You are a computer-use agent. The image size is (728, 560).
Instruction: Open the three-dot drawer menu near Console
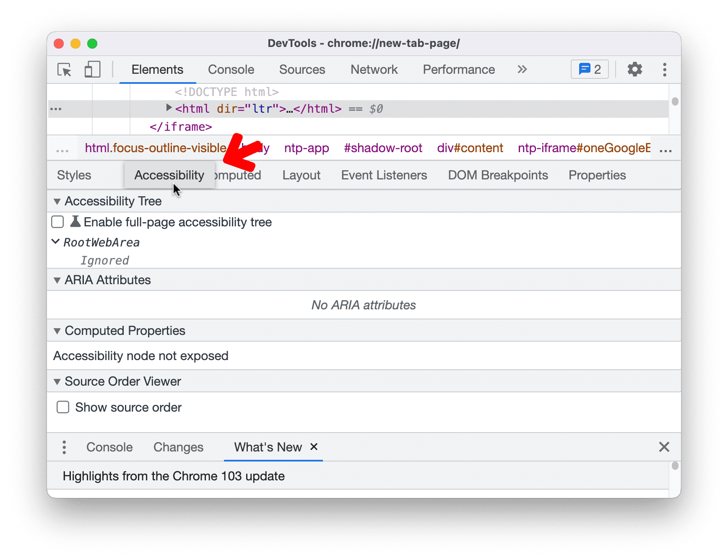[x=64, y=447]
